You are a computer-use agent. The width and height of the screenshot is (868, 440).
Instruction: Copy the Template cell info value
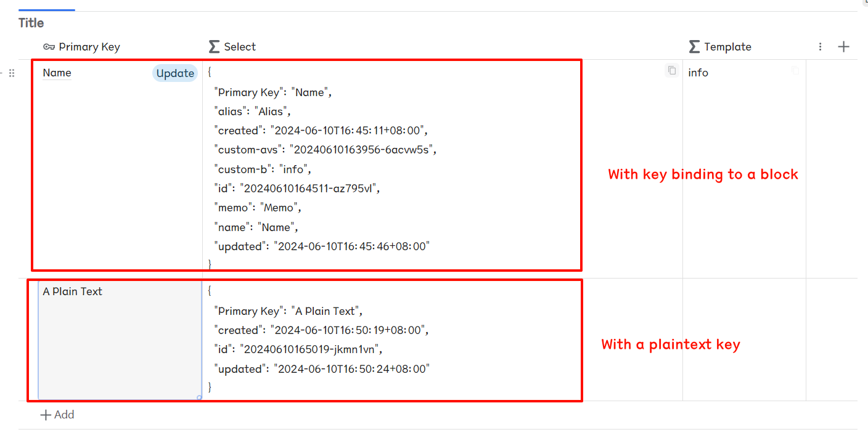click(795, 71)
